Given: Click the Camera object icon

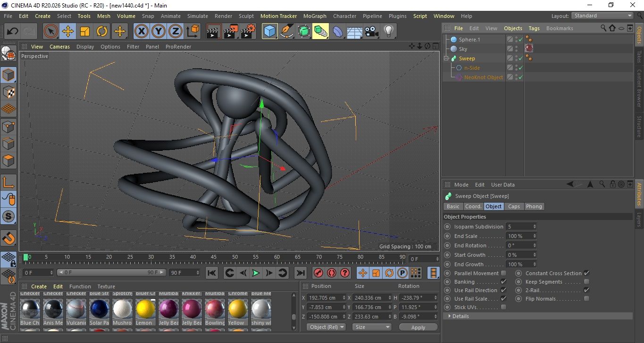Looking at the screenshot, I should 371,32.
